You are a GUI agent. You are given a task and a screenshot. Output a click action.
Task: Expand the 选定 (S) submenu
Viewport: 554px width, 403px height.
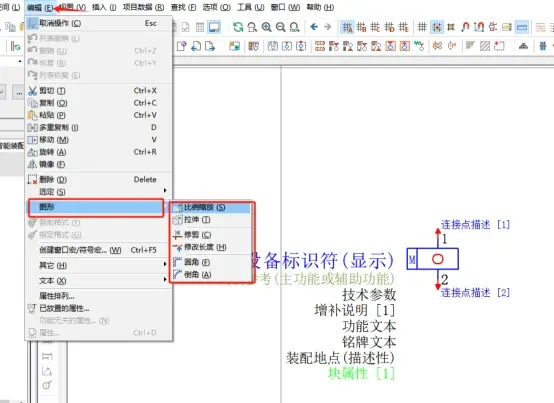tap(98, 192)
